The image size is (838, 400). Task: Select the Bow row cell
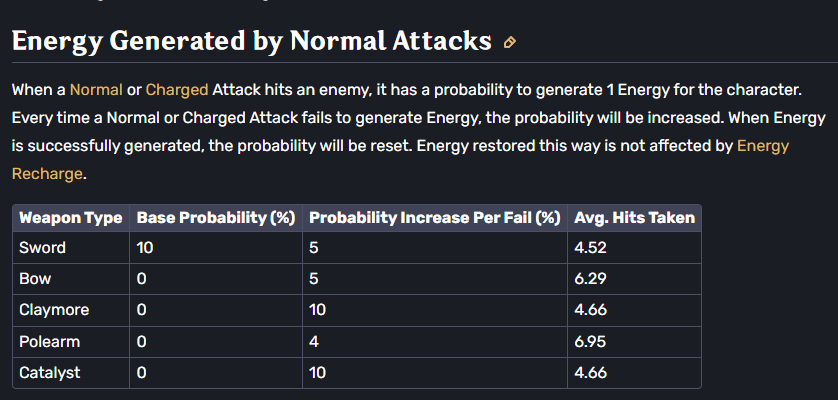71,279
